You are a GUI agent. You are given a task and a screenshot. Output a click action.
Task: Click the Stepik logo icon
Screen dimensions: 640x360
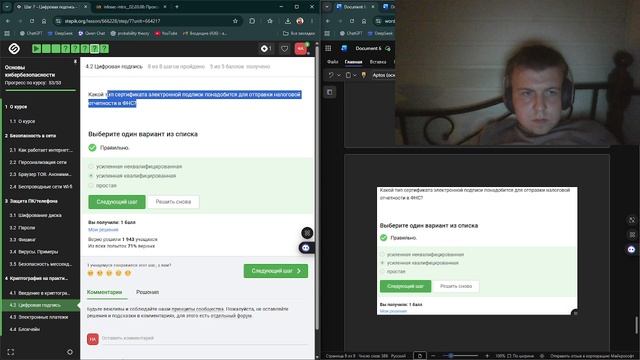click(x=14, y=49)
